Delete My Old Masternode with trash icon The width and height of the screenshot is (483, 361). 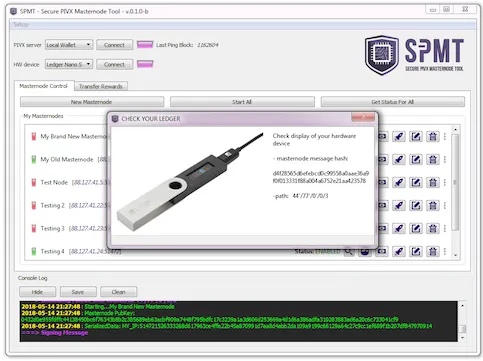pyautogui.click(x=433, y=159)
